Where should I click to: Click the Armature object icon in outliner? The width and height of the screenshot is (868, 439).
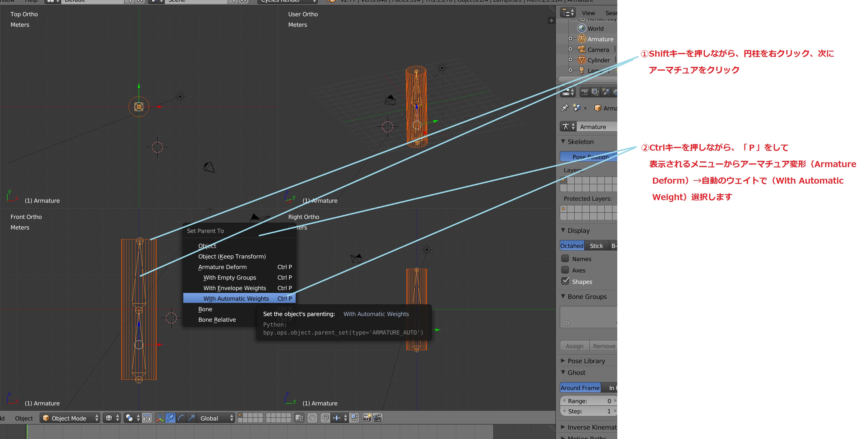582,39
